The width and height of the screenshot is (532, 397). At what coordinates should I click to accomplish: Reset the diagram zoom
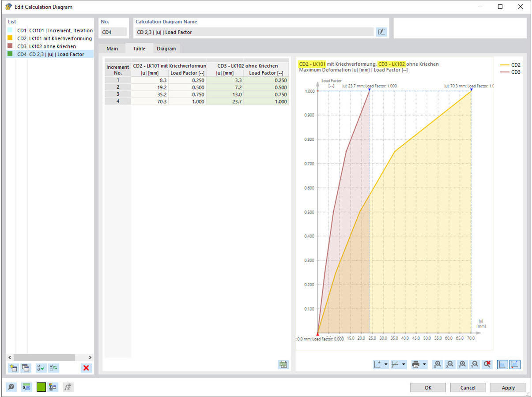[486, 364]
